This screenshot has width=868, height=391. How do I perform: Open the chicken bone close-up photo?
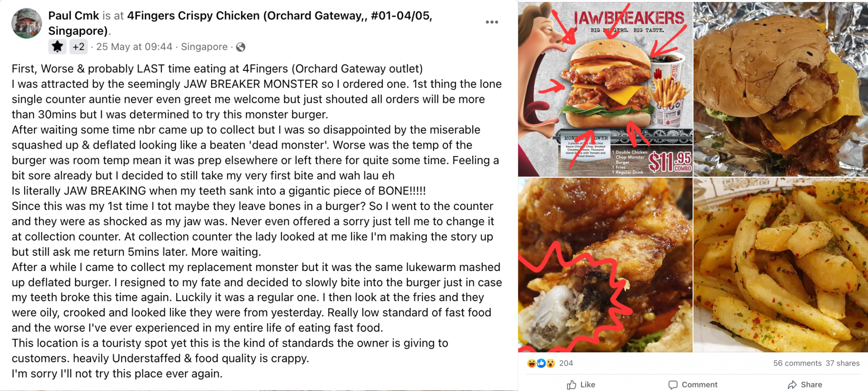[x=605, y=265]
